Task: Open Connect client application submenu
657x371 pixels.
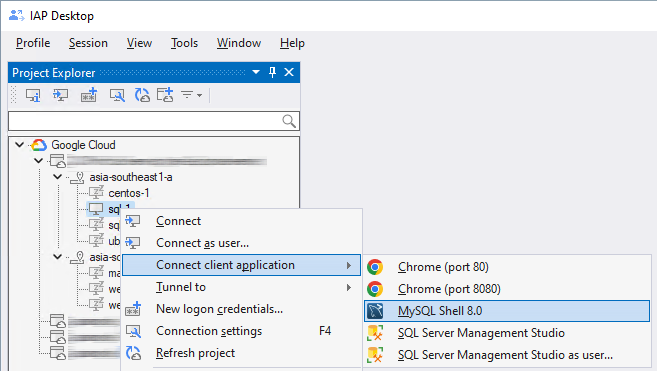Action: pyautogui.click(x=241, y=265)
